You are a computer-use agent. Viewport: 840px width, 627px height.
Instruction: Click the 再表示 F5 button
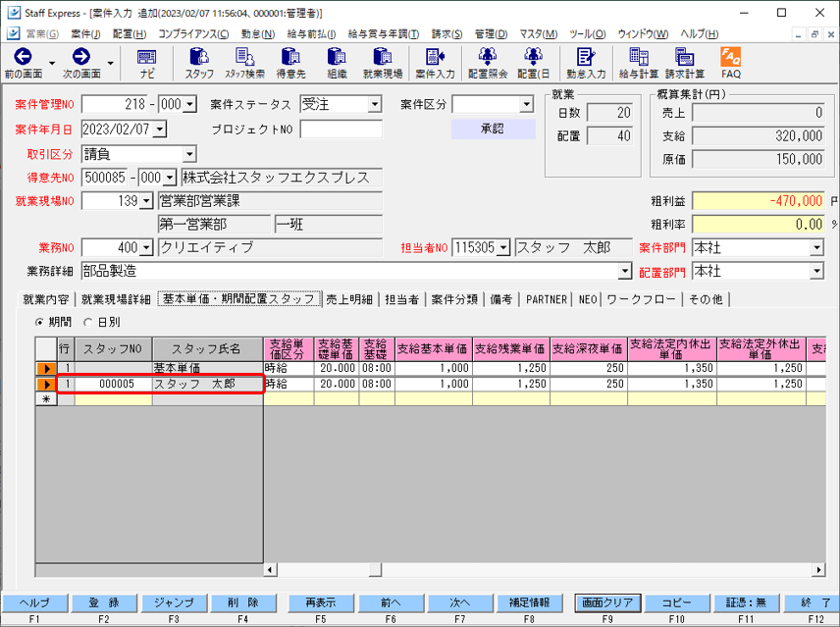321,602
